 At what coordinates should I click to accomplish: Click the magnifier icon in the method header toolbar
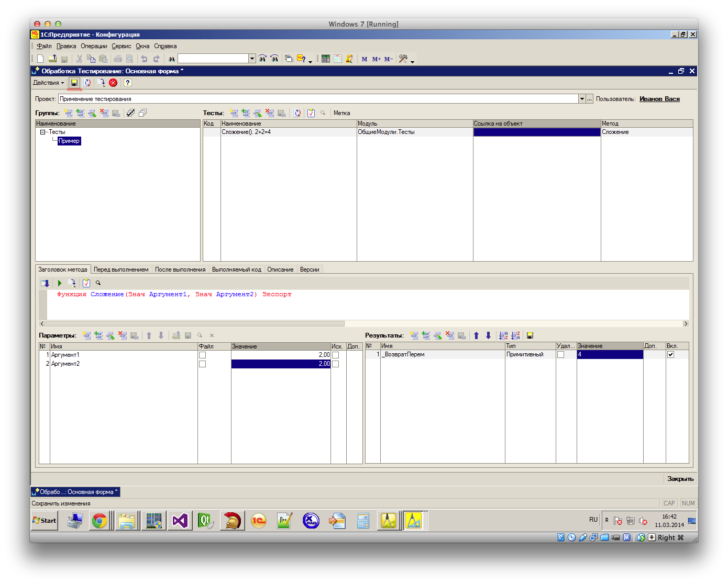coord(98,283)
